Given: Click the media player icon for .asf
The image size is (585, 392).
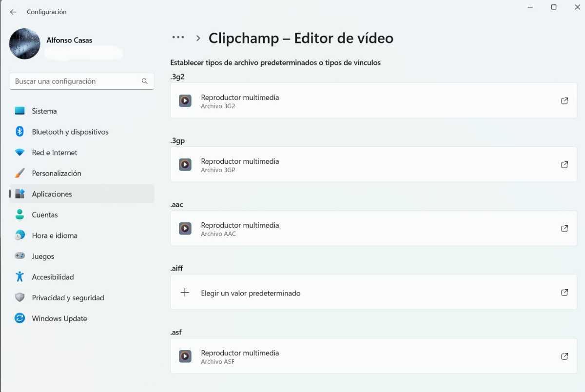Looking at the screenshot, I should [185, 356].
